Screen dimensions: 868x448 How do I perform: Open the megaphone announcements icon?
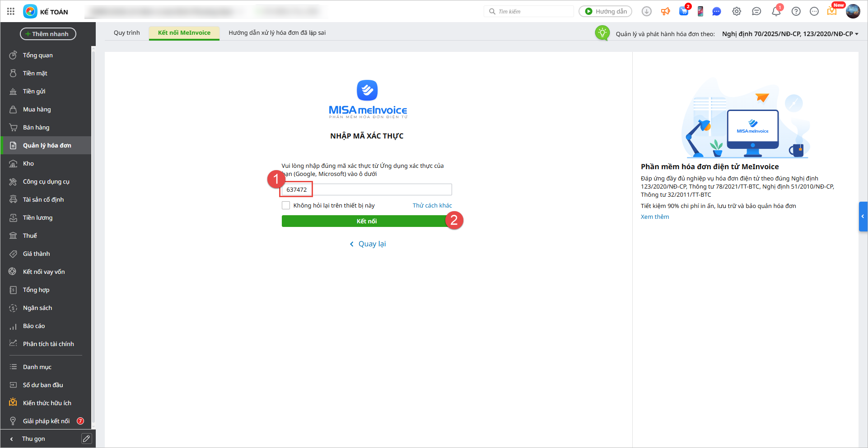[666, 11]
